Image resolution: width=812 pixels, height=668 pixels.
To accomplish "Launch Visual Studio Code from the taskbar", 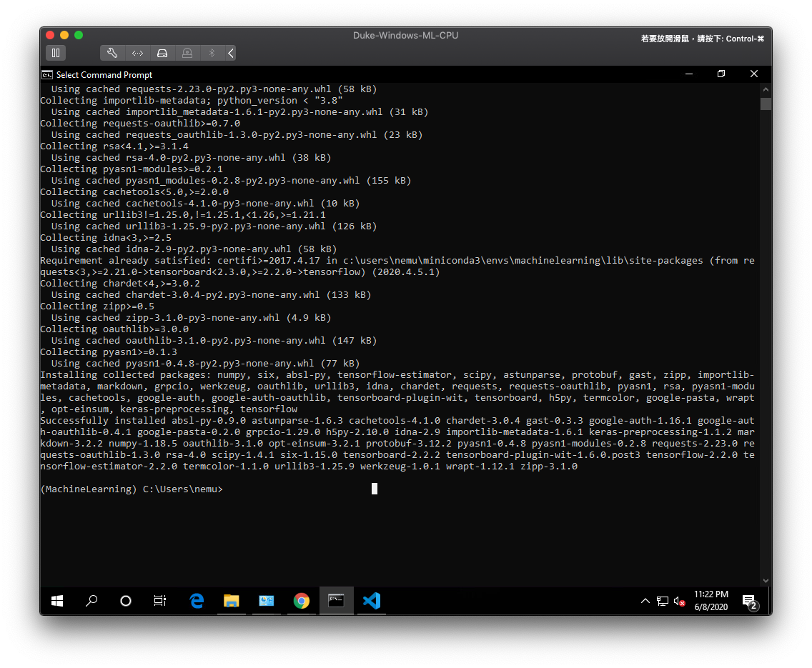I will (x=371, y=601).
